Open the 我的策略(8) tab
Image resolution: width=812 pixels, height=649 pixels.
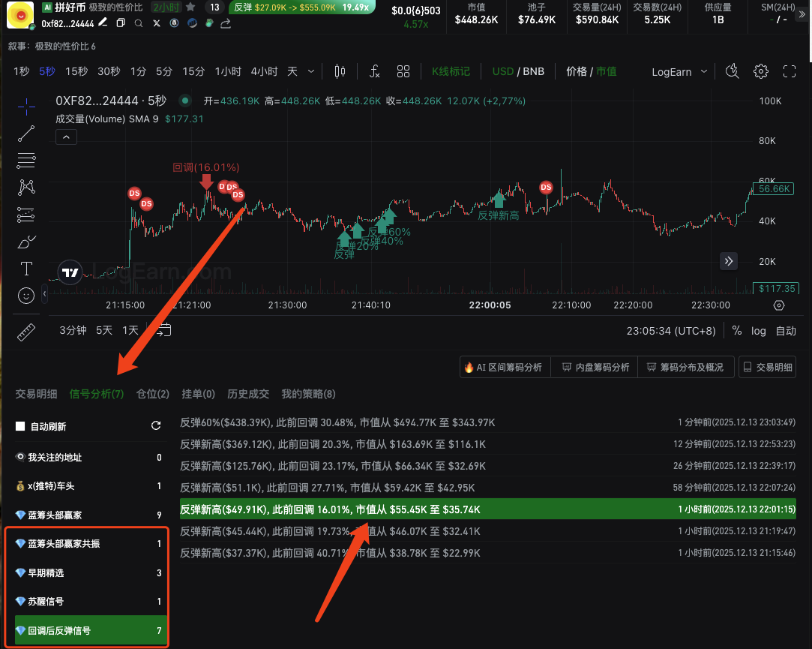(x=308, y=394)
